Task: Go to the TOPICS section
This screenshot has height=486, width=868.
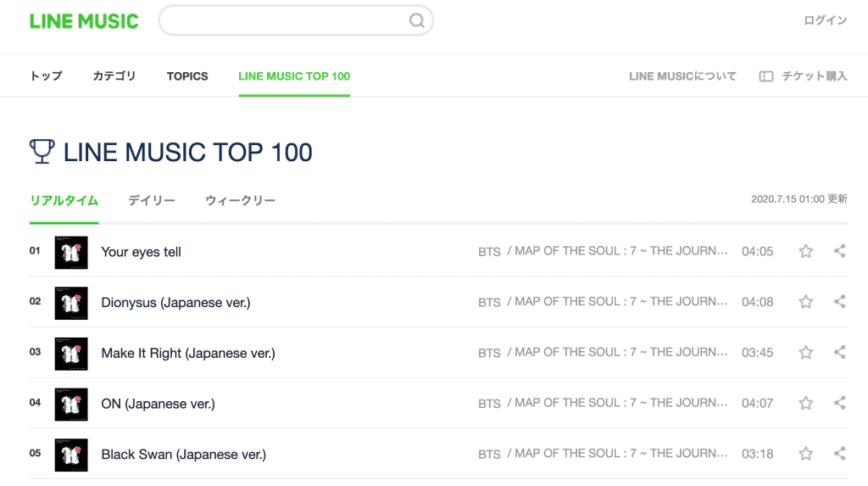Action: click(x=187, y=76)
